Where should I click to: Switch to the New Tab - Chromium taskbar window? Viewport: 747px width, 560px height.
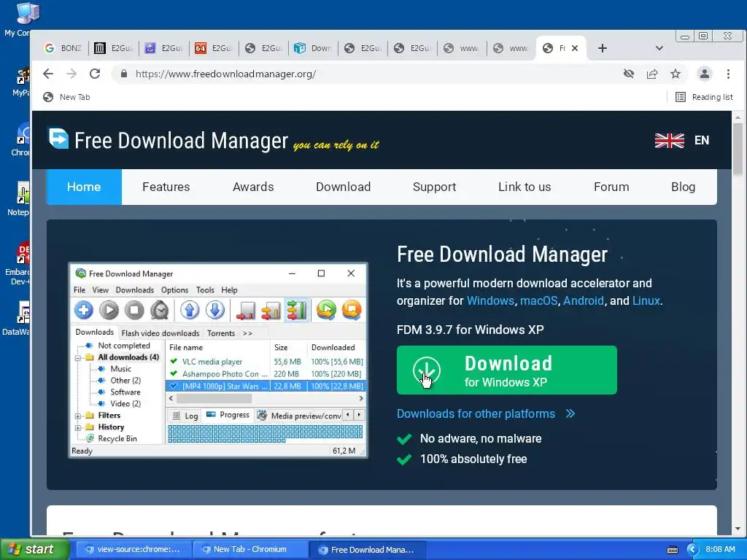tap(249, 550)
